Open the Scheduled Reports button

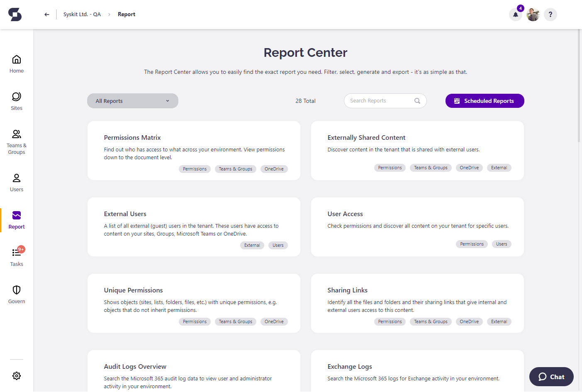(485, 100)
